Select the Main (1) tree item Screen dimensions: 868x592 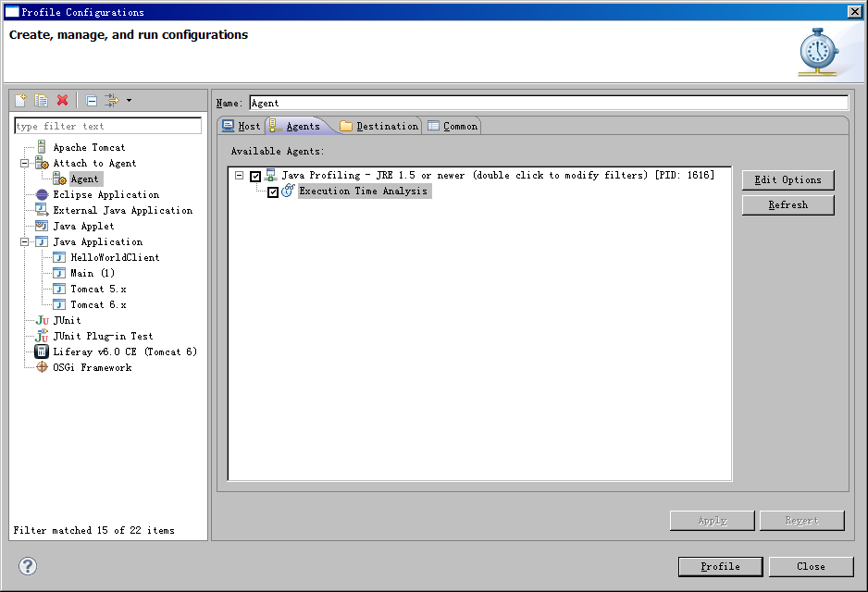[93, 273]
